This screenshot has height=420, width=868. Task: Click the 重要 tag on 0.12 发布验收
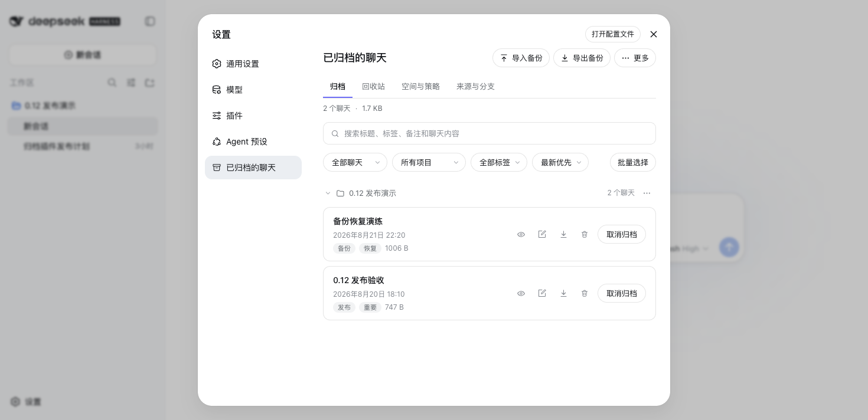tap(370, 307)
